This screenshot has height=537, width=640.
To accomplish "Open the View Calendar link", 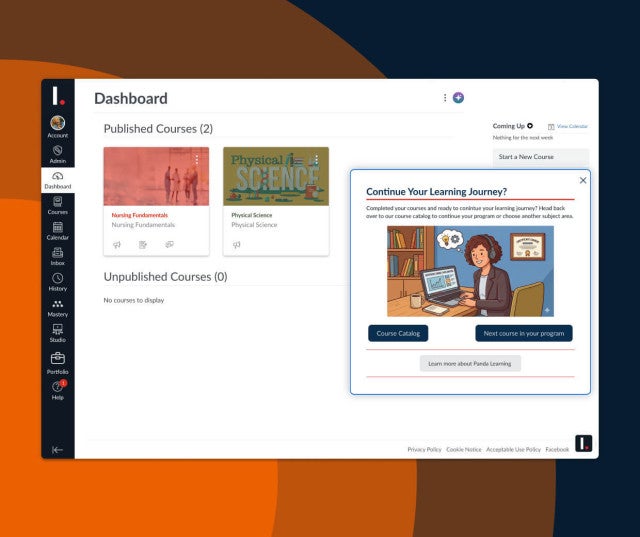I will [x=572, y=126].
